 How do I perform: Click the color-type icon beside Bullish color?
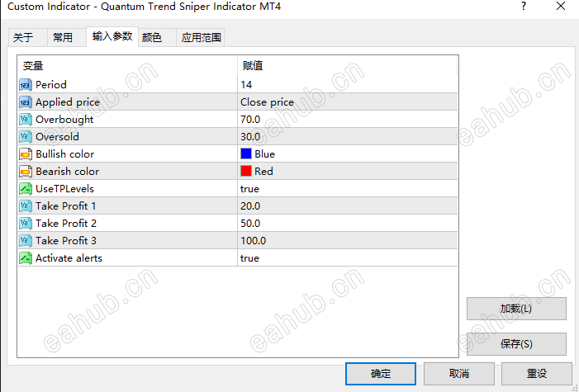tap(26, 154)
